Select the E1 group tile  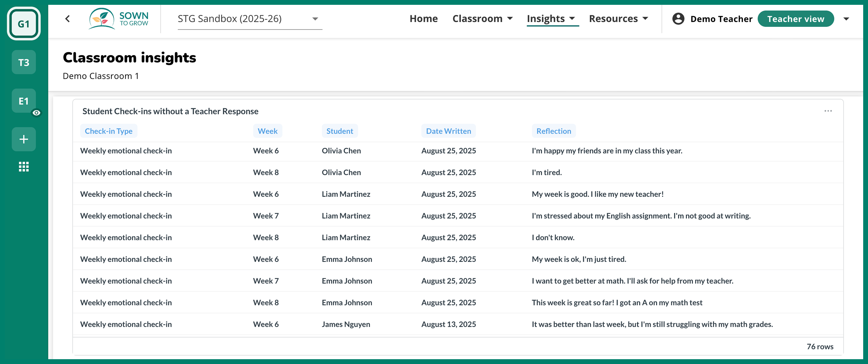tap(23, 100)
